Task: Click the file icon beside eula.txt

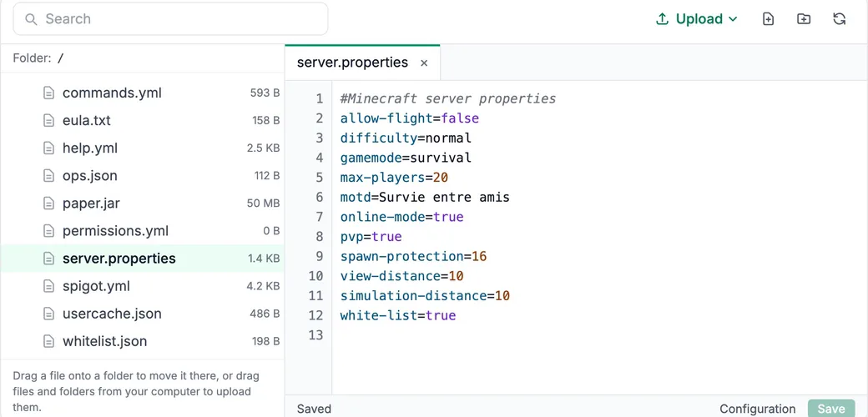Action: [49, 121]
